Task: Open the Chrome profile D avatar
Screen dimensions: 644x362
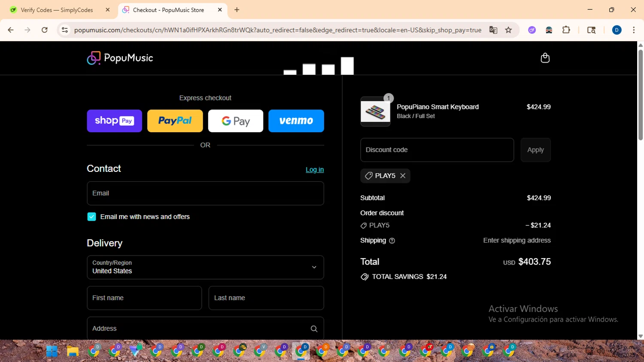Action: click(x=617, y=30)
